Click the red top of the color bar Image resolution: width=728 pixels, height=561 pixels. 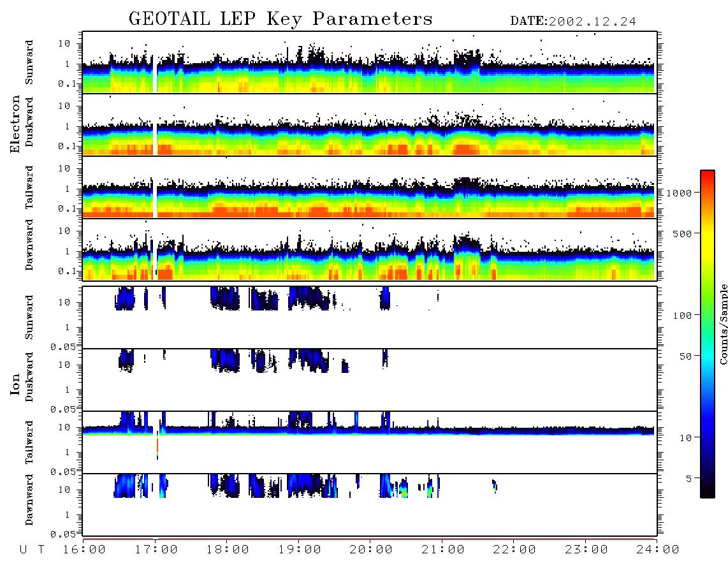click(708, 178)
